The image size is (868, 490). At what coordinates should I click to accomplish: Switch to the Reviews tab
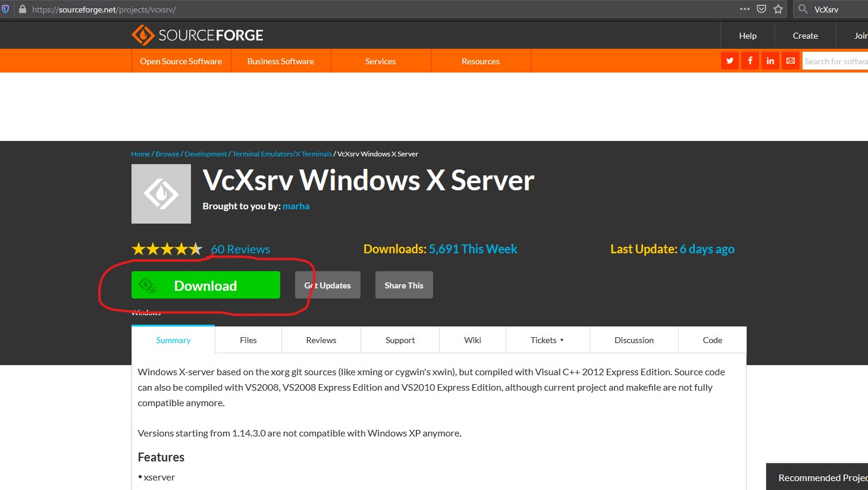point(321,340)
